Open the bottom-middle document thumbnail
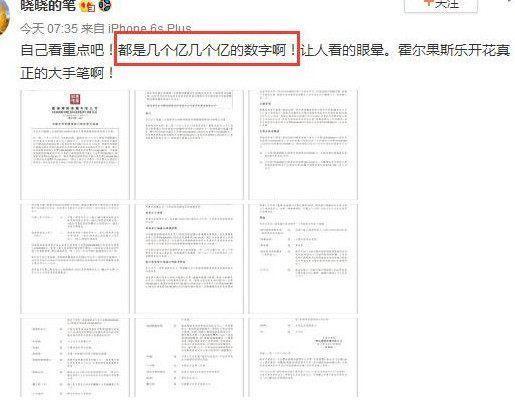The width and height of the screenshot is (515, 404). pyautogui.click(x=189, y=358)
